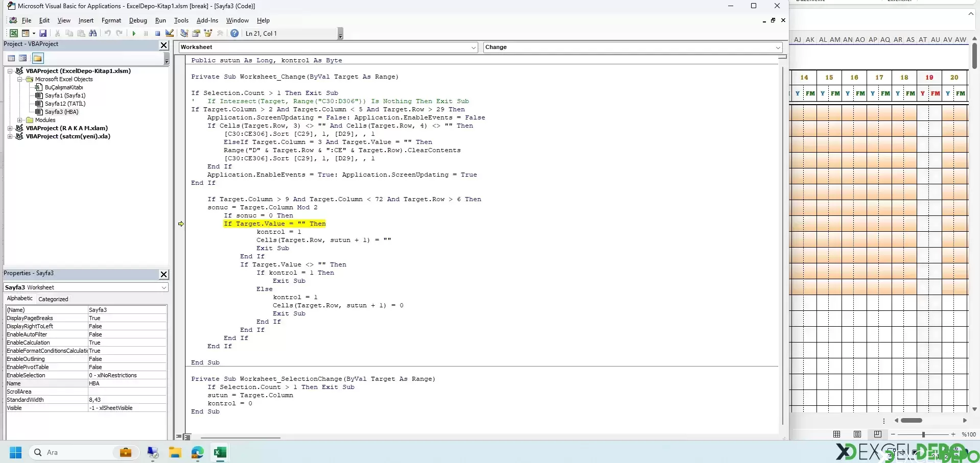Click the Undo arrow icon
980x463 pixels.
(x=107, y=33)
